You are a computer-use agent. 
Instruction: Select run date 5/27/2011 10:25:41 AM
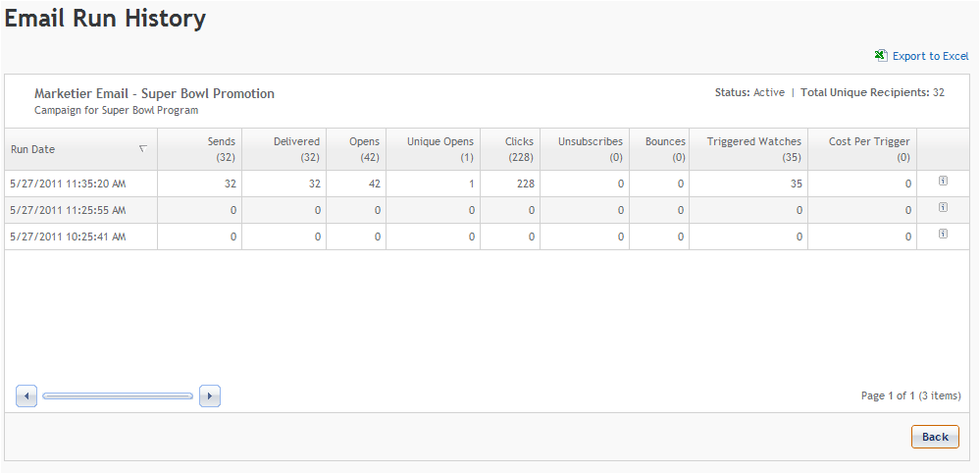(x=68, y=237)
